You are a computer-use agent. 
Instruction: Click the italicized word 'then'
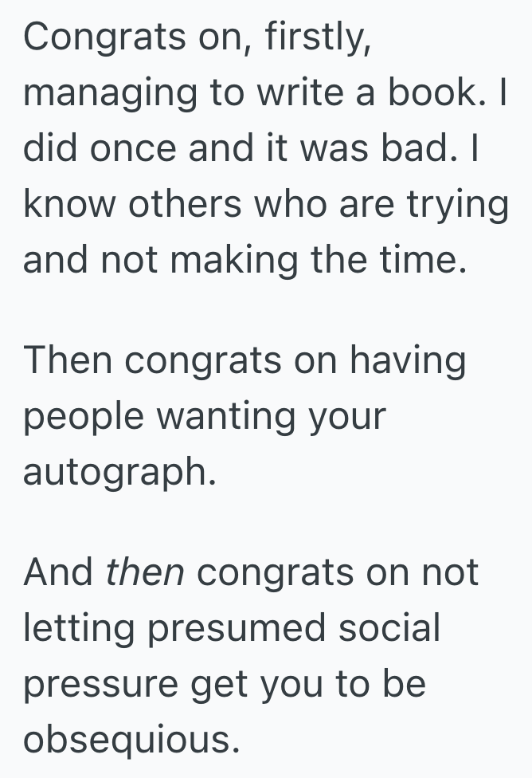pos(145,572)
